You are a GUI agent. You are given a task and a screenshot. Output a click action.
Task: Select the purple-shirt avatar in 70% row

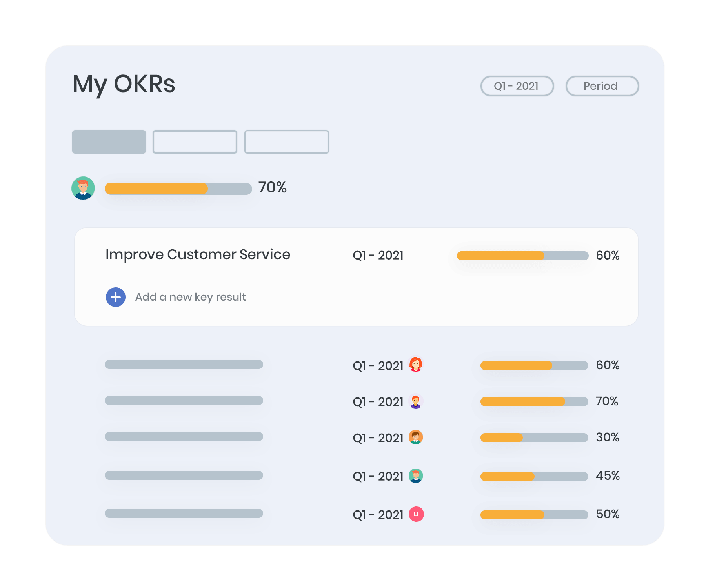[x=416, y=401]
